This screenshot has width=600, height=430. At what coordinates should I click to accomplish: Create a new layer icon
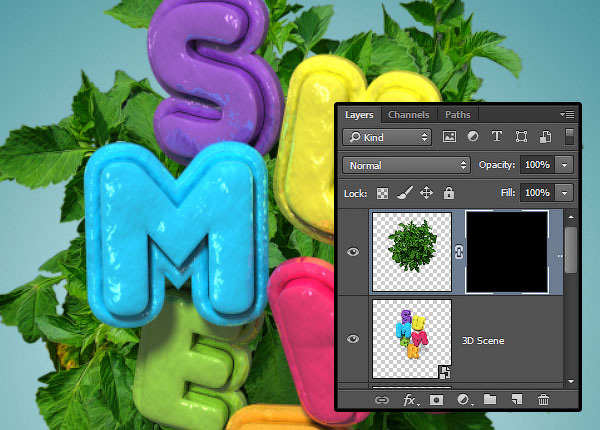[517, 400]
